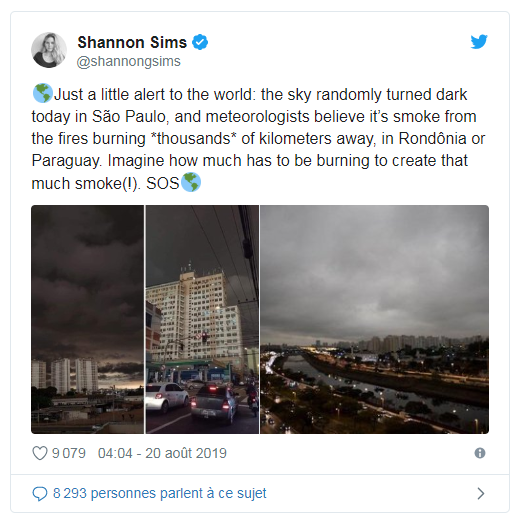Open the river cityscape photo

374,319
